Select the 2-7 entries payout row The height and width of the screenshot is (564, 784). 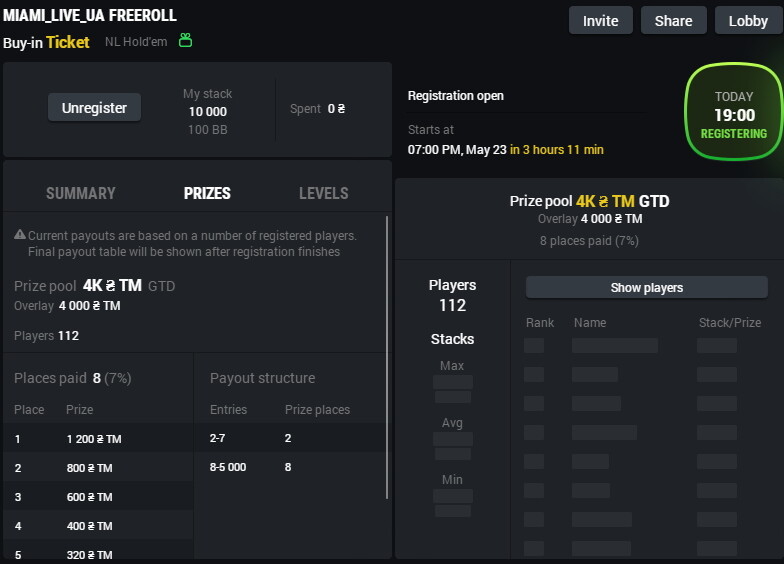point(290,438)
